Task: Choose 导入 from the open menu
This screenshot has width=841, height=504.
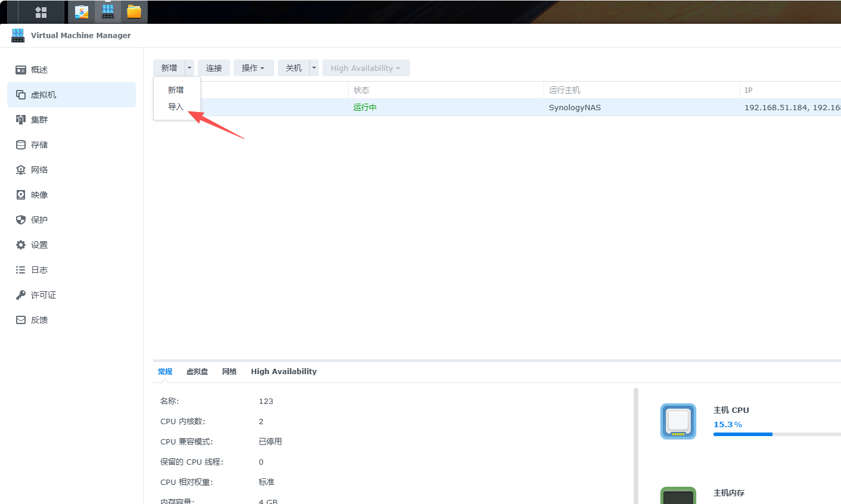Action: [x=176, y=107]
